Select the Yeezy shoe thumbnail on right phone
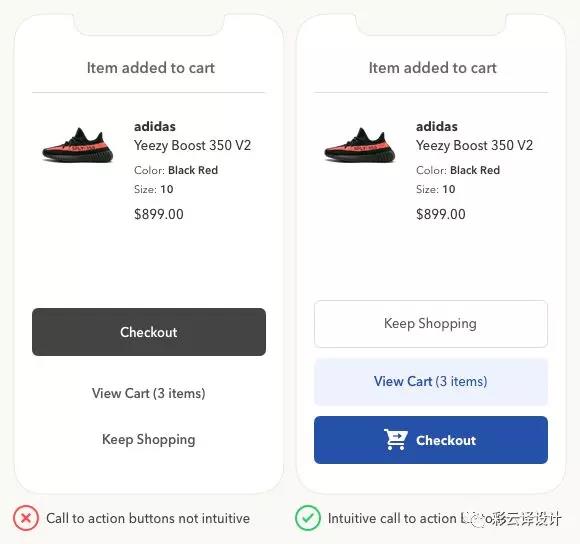580x544 pixels. 360,145
